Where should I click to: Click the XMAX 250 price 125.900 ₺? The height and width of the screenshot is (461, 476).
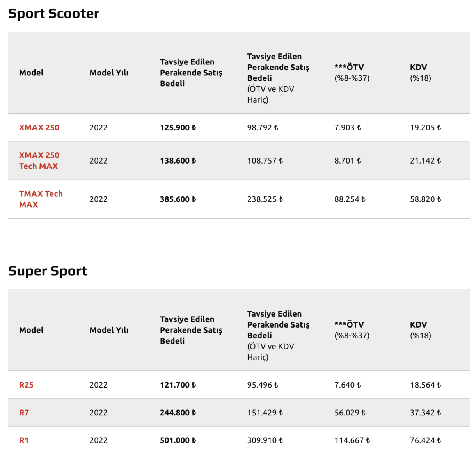[178, 128]
